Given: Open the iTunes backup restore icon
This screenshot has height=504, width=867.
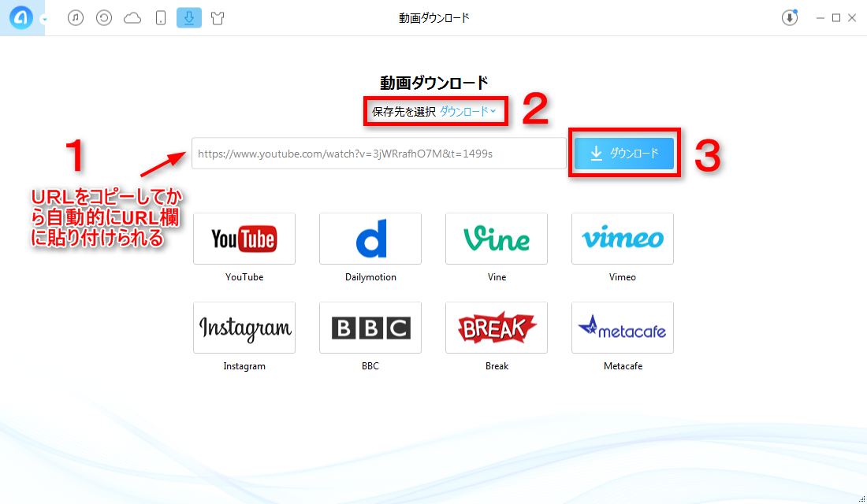Looking at the screenshot, I should click(104, 17).
